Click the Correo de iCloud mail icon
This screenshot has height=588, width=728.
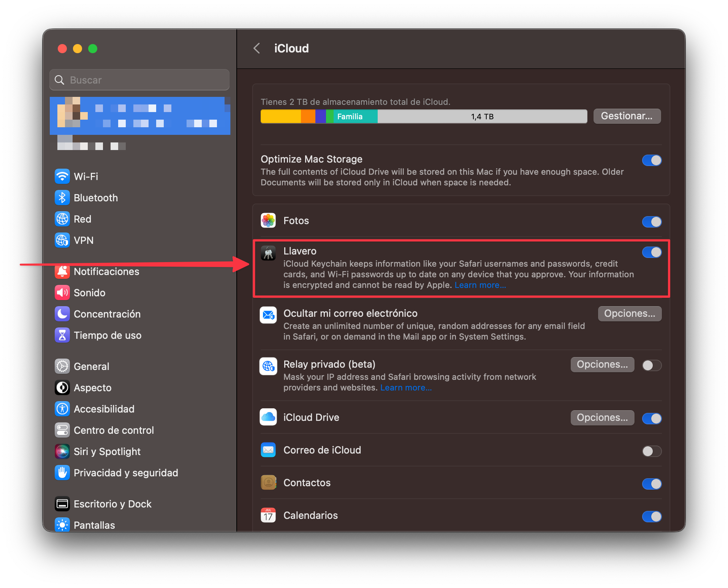pyautogui.click(x=268, y=450)
